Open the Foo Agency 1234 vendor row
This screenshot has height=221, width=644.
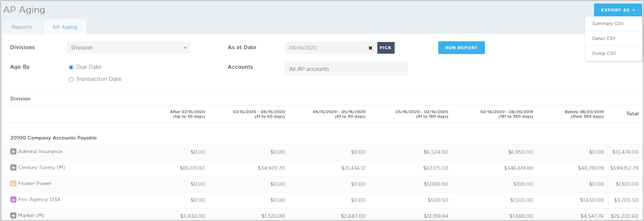click(x=39, y=200)
